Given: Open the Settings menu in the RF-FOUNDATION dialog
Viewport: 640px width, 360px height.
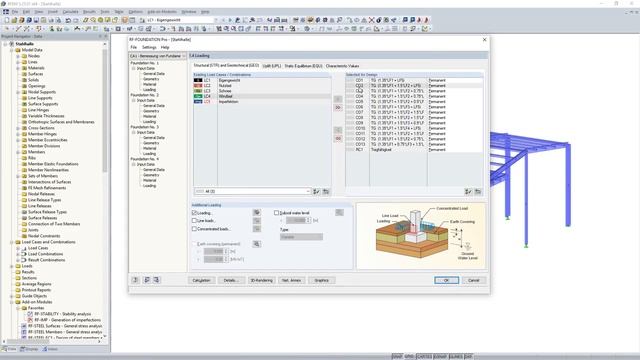Looking at the screenshot, I should pyautogui.click(x=149, y=47).
